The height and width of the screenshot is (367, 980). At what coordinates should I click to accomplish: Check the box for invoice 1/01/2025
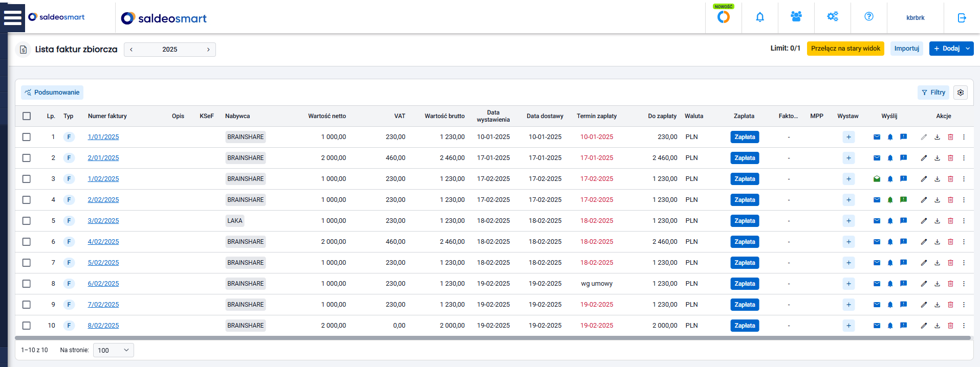(27, 137)
